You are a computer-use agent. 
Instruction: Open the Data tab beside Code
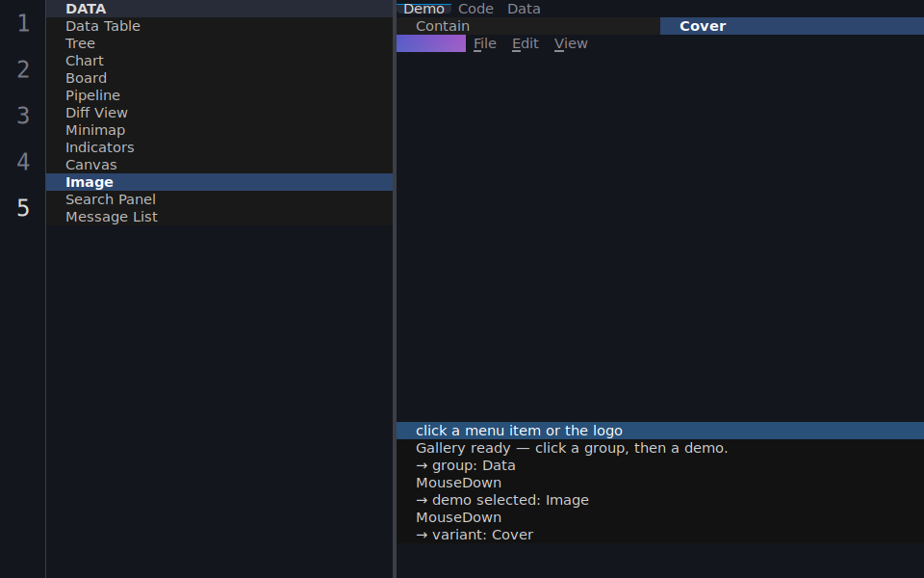pyautogui.click(x=524, y=9)
